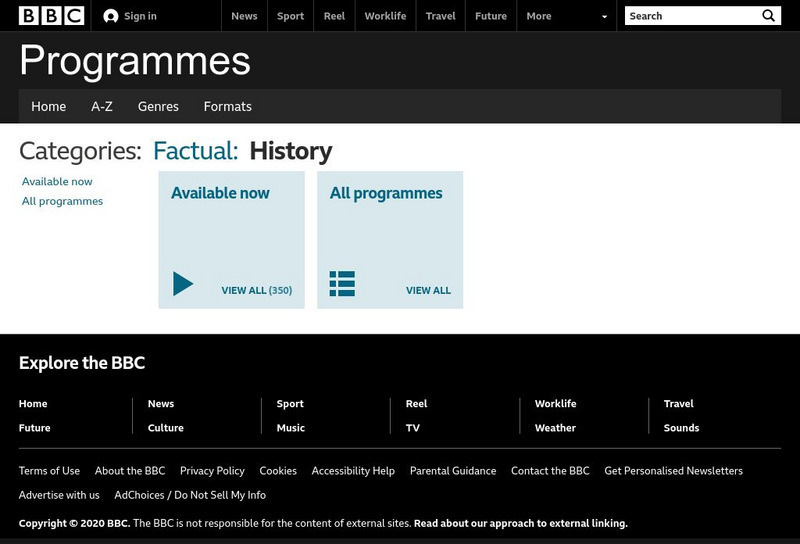Click sidebar All programmes link

(x=62, y=201)
